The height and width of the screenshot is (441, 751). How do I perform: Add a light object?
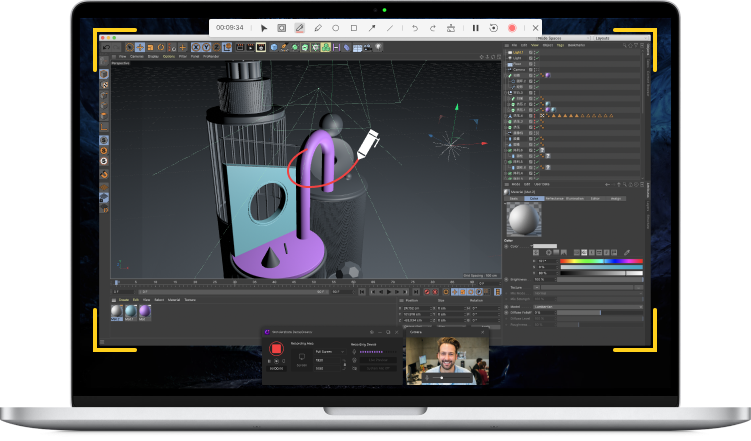click(378, 47)
